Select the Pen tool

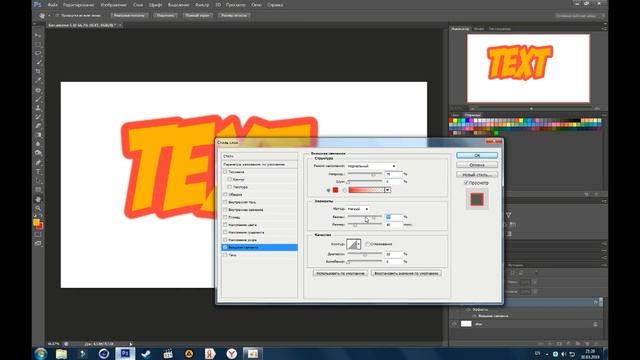[x=38, y=162]
